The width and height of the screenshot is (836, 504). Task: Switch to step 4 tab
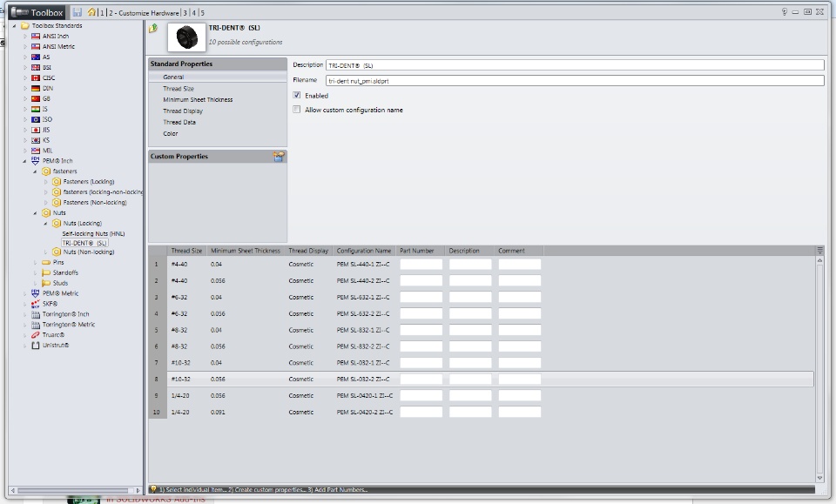pos(194,13)
